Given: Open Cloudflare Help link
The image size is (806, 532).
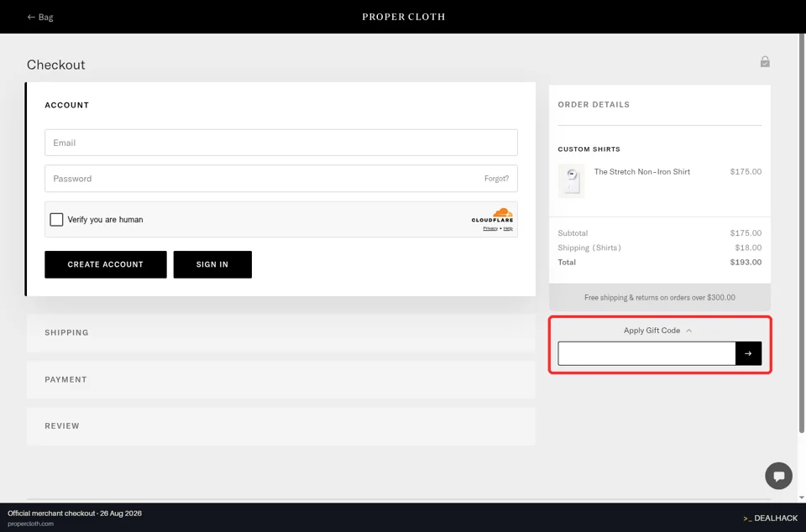Looking at the screenshot, I should [508, 228].
